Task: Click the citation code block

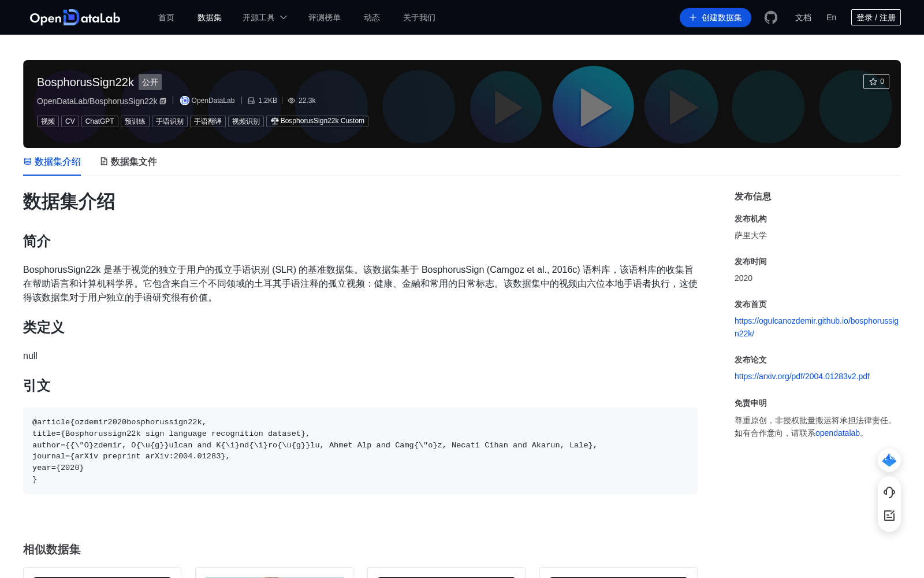Action: [360, 451]
